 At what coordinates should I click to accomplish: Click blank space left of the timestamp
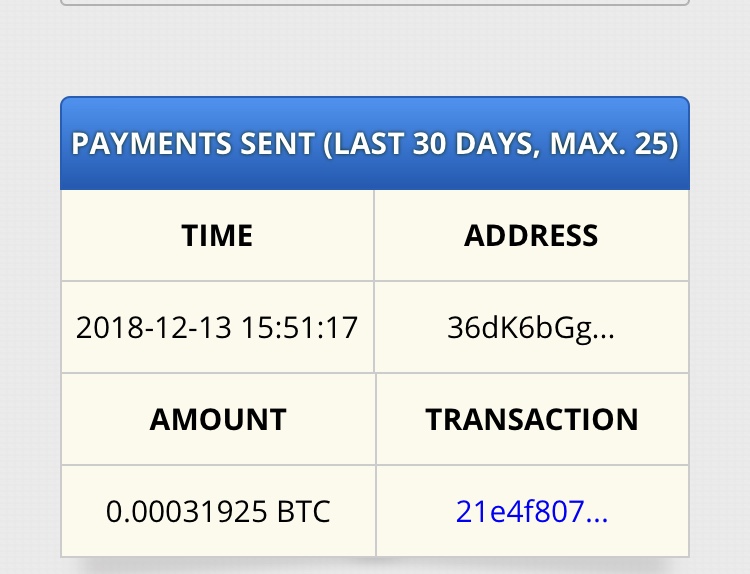[68, 327]
